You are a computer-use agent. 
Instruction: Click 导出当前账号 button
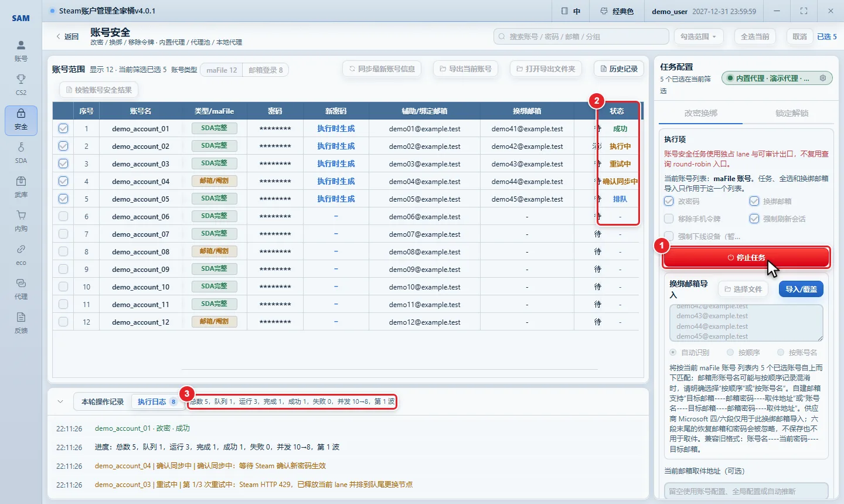tap(465, 69)
